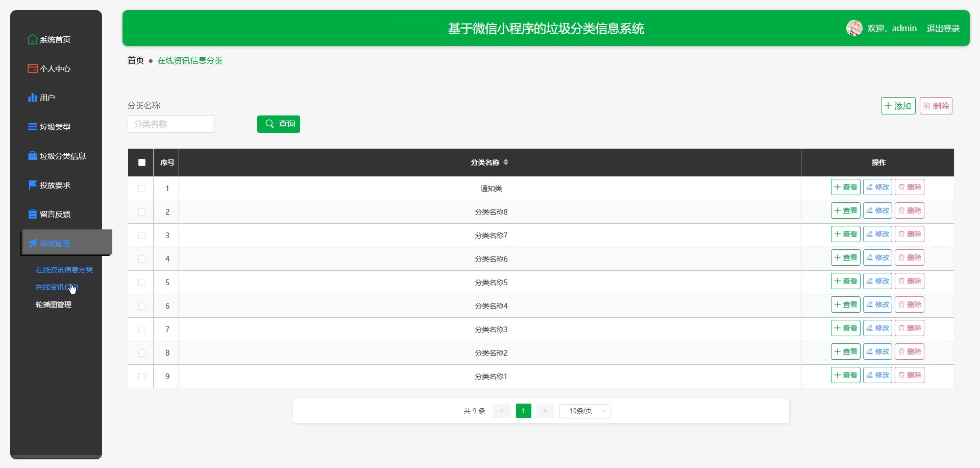
Task: Tick the checkbox for 分类名称4
Action: 142,306
